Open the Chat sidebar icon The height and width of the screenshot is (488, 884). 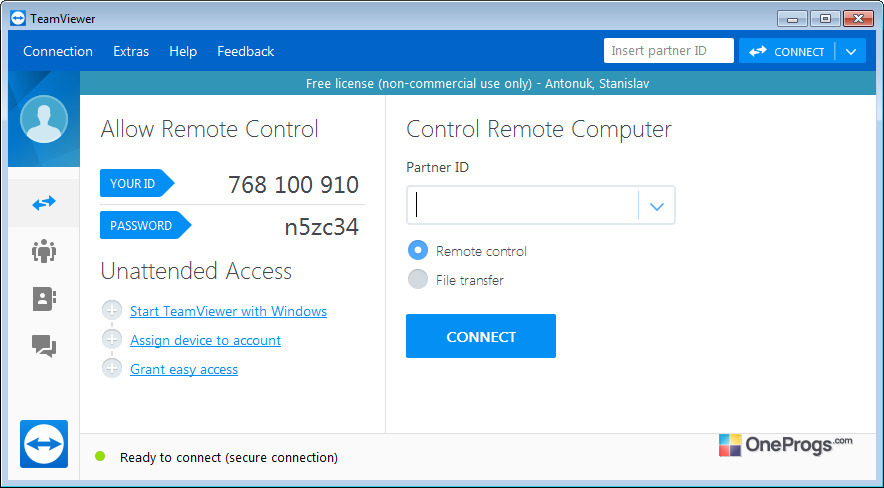tap(44, 346)
